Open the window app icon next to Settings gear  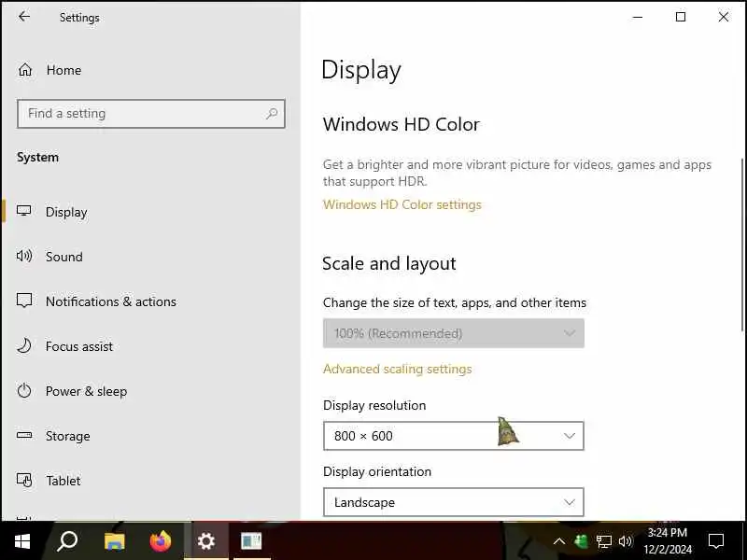point(251,541)
